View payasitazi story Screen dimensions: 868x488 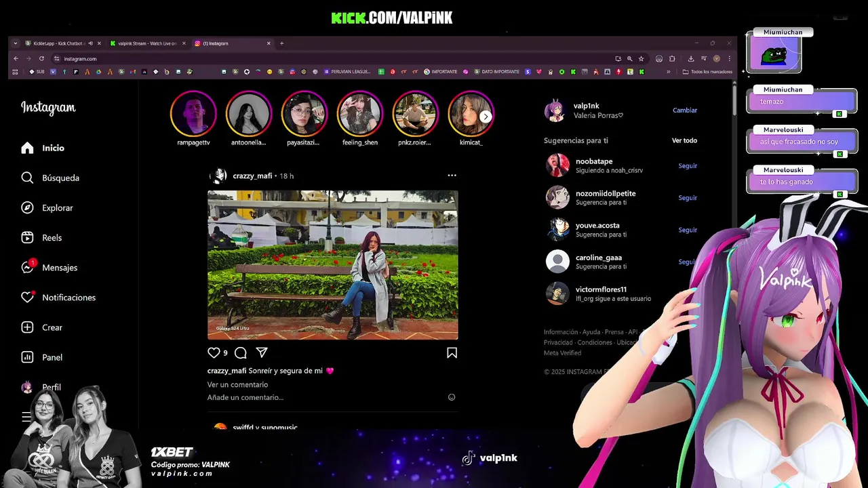pos(304,114)
